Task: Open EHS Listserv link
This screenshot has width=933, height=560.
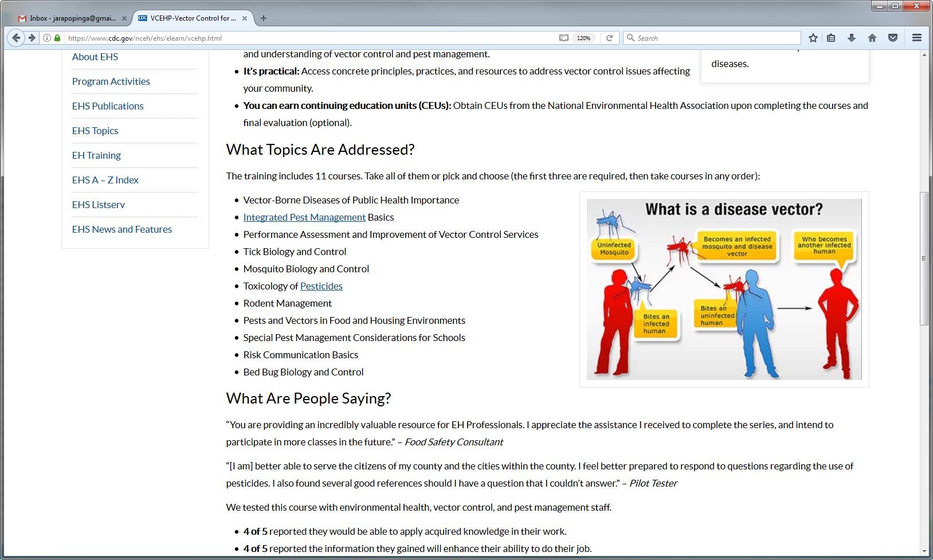Action: pos(99,205)
